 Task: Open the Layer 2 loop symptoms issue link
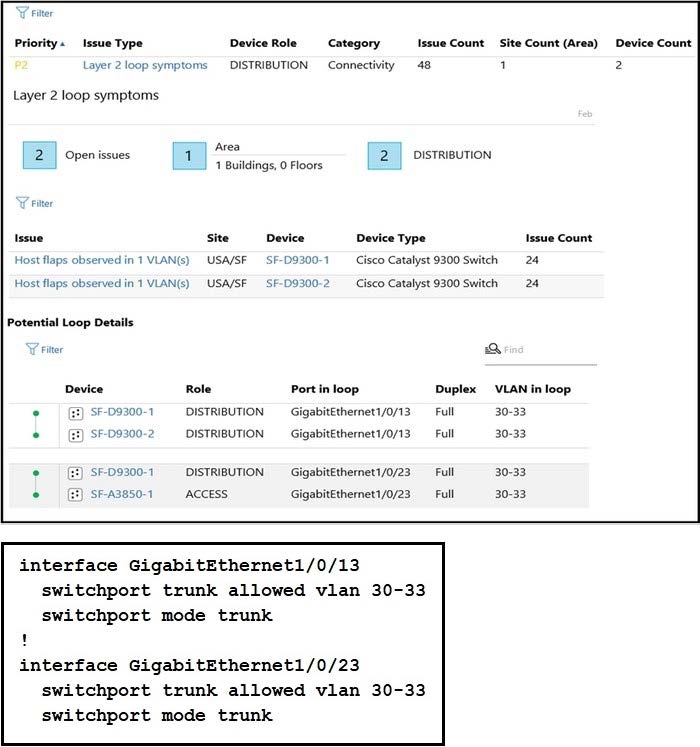pos(145,65)
